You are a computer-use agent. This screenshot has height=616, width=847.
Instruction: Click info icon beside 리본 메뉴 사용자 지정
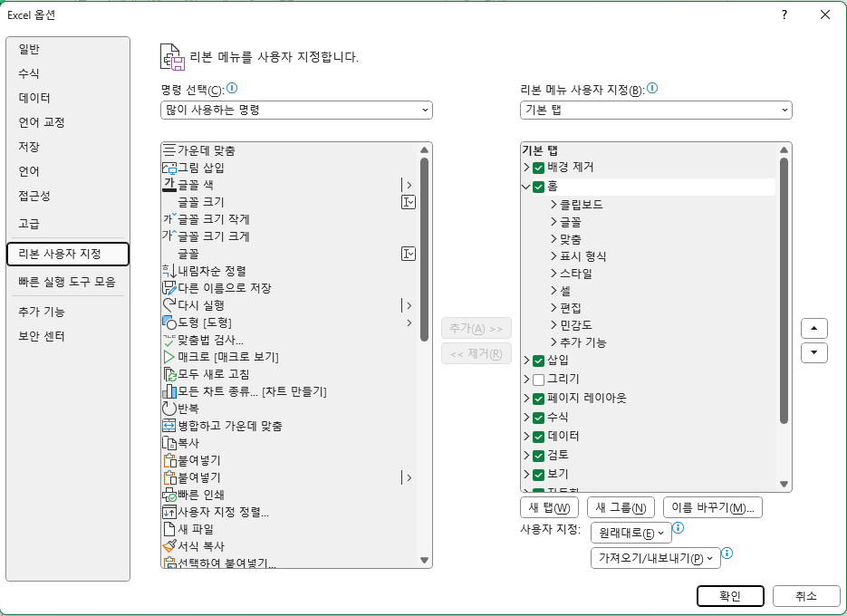click(652, 88)
